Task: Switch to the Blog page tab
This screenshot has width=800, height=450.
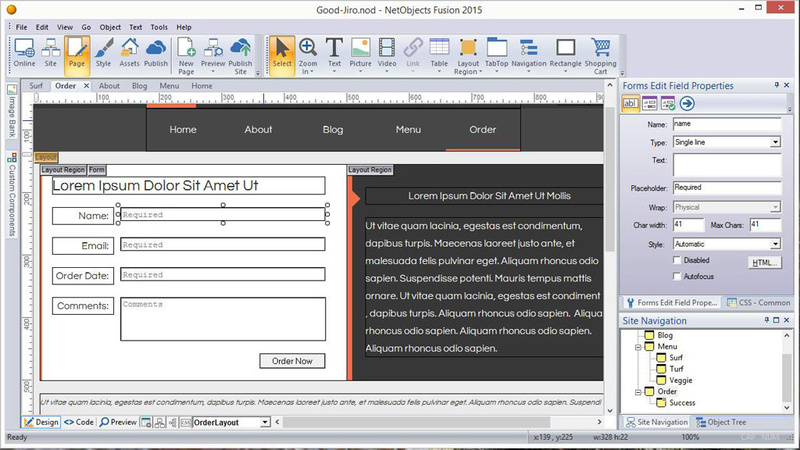Action: (139, 86)
